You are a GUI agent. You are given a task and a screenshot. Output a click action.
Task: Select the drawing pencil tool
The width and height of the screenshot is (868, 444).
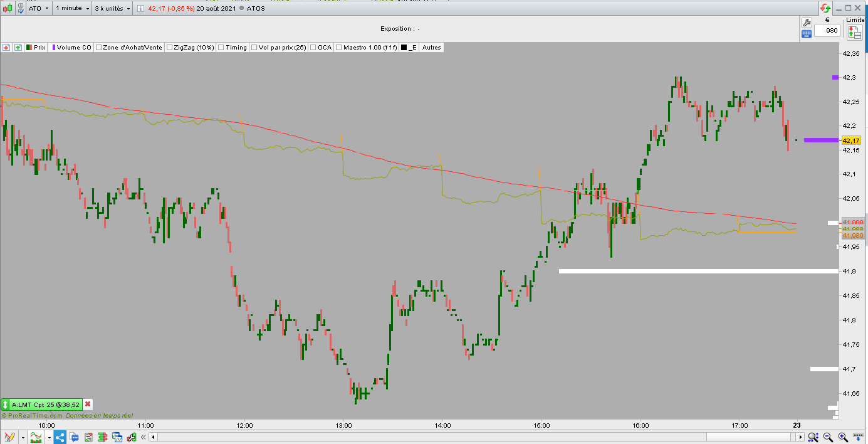point(9,437)
